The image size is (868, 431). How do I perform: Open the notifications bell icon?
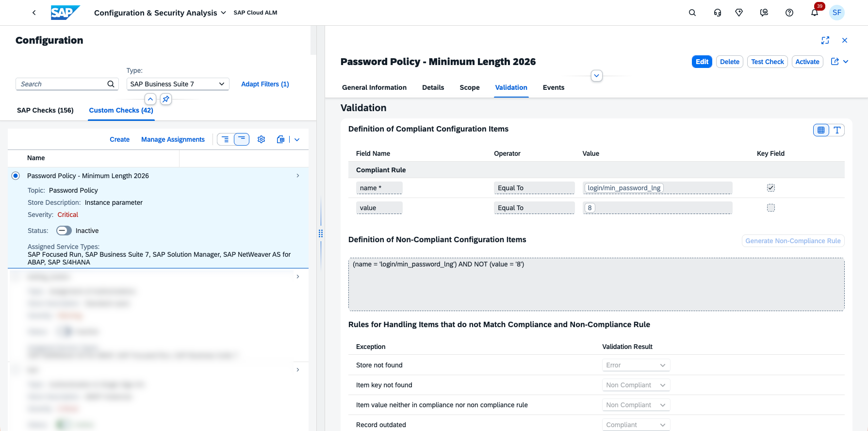point(815,13)
